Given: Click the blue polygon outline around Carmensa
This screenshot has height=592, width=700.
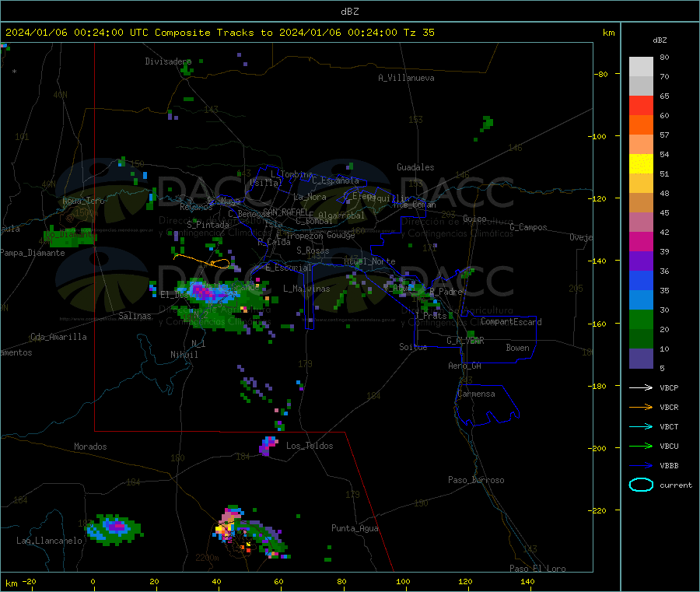Looking at the screenshot, I should (488, 405).
